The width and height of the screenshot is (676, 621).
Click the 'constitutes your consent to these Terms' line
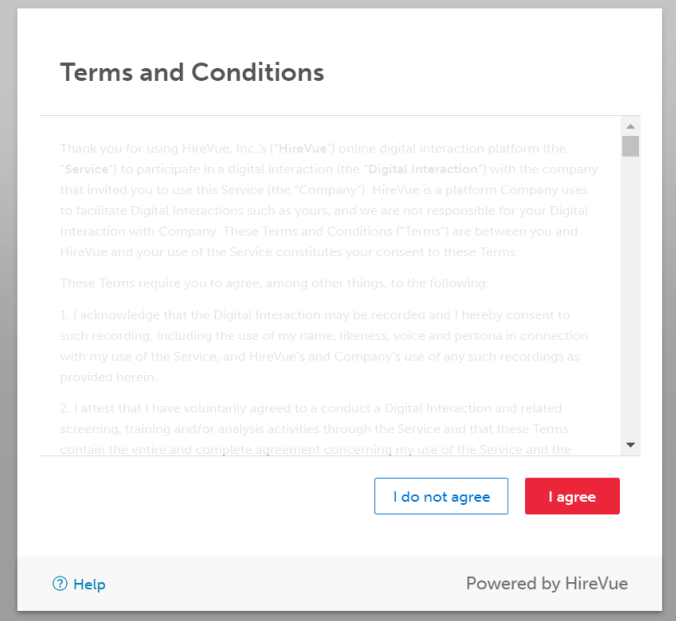[x=288, y=252]
